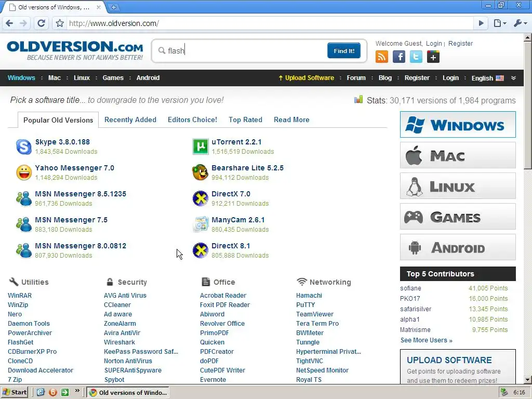Click the taskbar Old versions of Windo... button
Viewport: 532px width, 399px height.
click(128, 393)
